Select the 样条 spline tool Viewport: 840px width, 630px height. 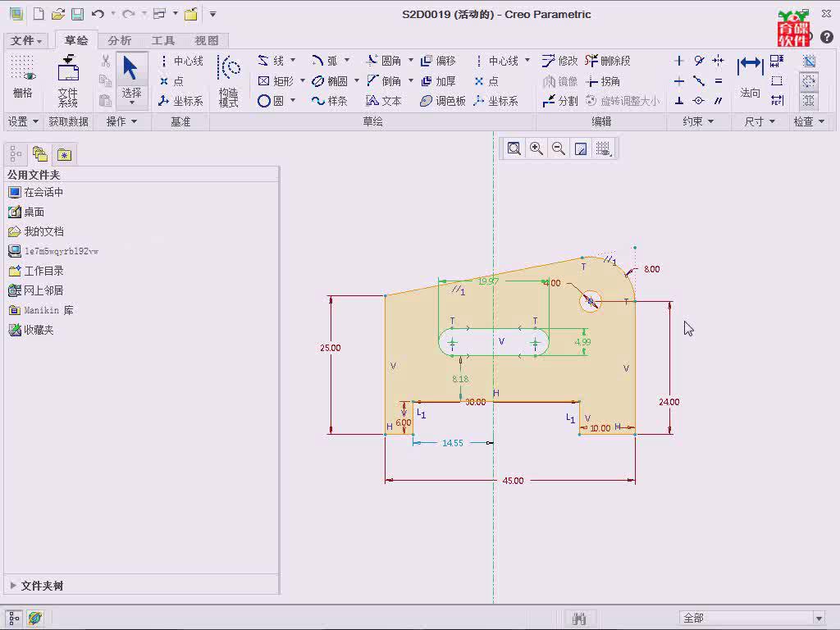[330, 101]
